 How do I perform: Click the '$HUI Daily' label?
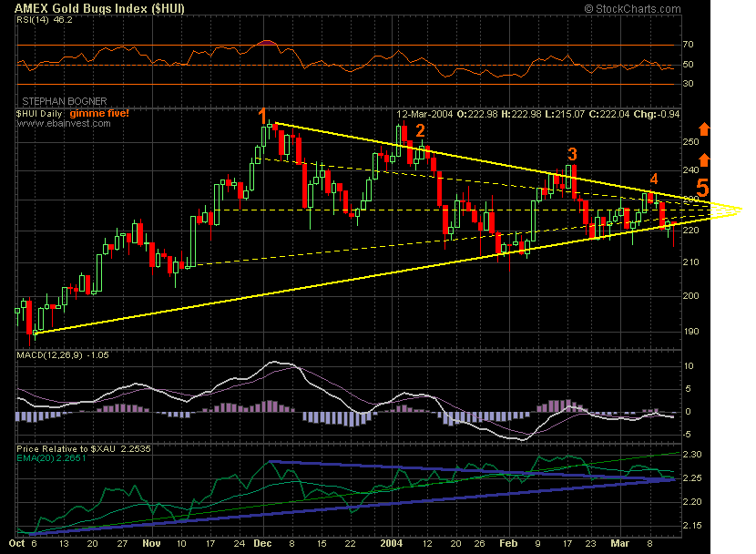click(39, 114)
